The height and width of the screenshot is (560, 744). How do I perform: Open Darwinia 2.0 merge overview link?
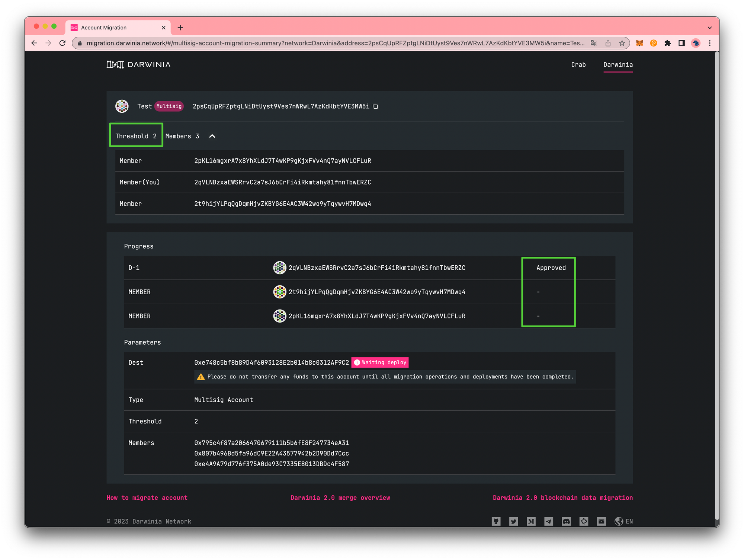point(340,498)
